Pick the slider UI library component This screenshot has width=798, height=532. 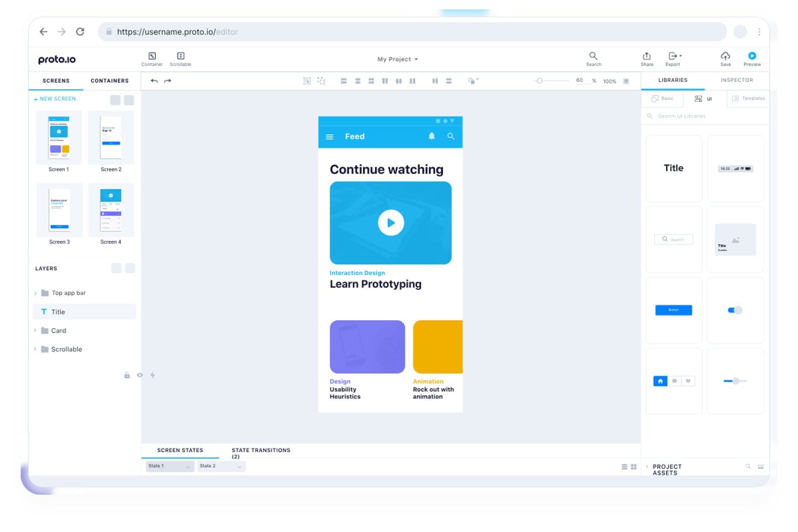[735, 381]
